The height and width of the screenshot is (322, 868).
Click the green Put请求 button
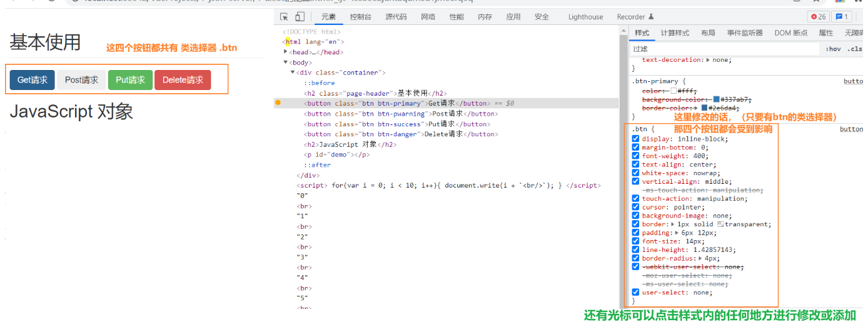[130, 80]
